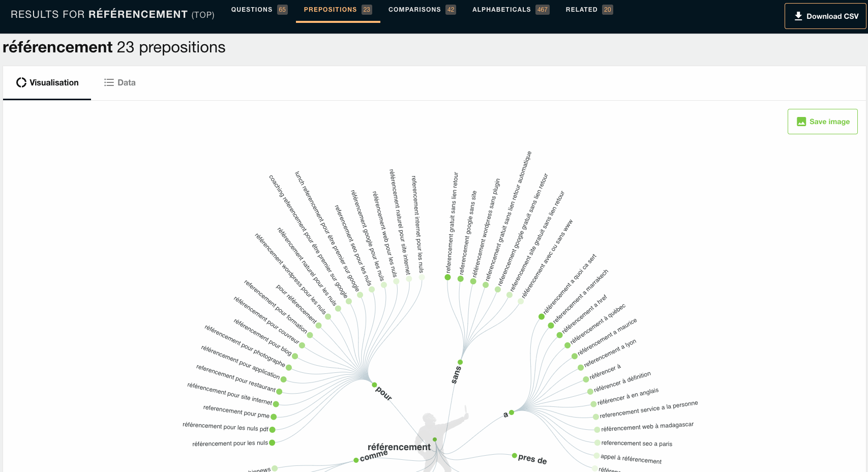
Task: Click the Visualisation circle icon
Action: click(x=21, y=82)
